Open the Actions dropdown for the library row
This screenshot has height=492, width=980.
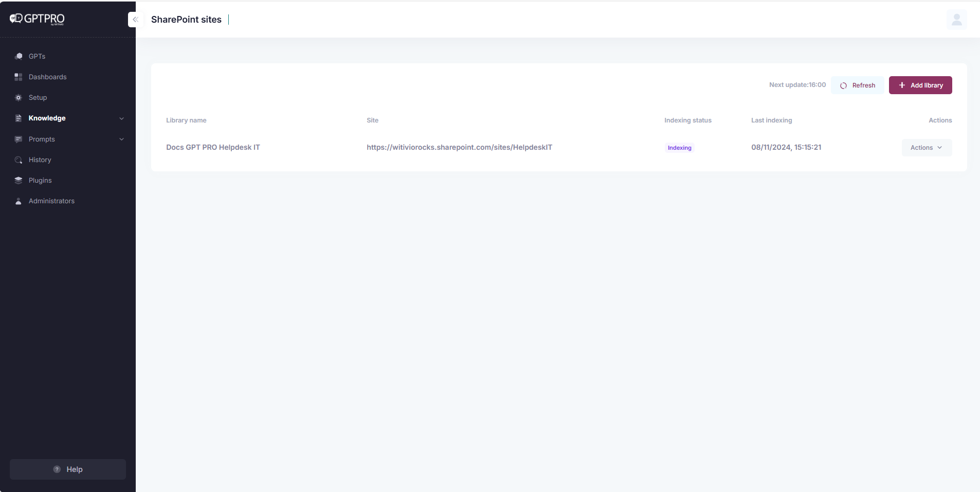pos(925,147)
